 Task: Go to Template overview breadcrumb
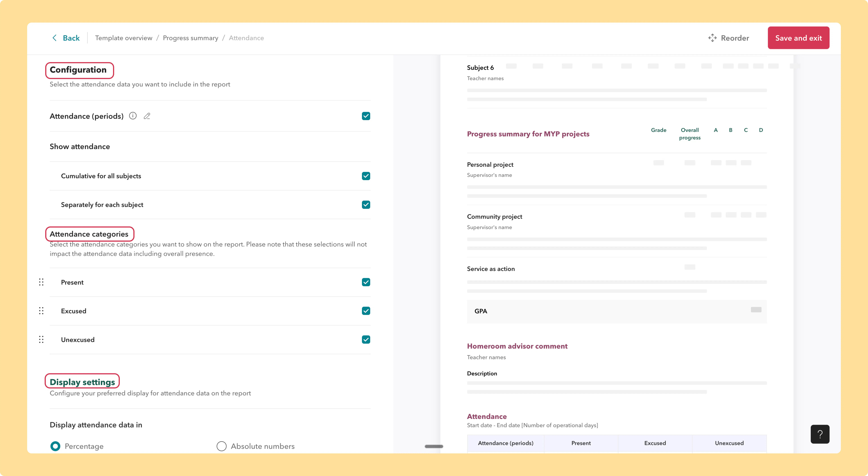[x=124, y=38]
